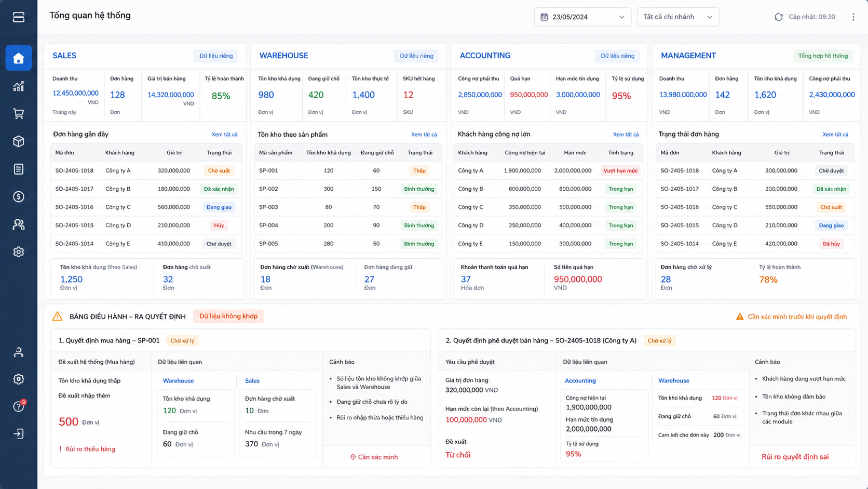Screen dimensions: 868x489
Task: Select the Warehouse tab in purchase decision data
Action: (178, 381)
